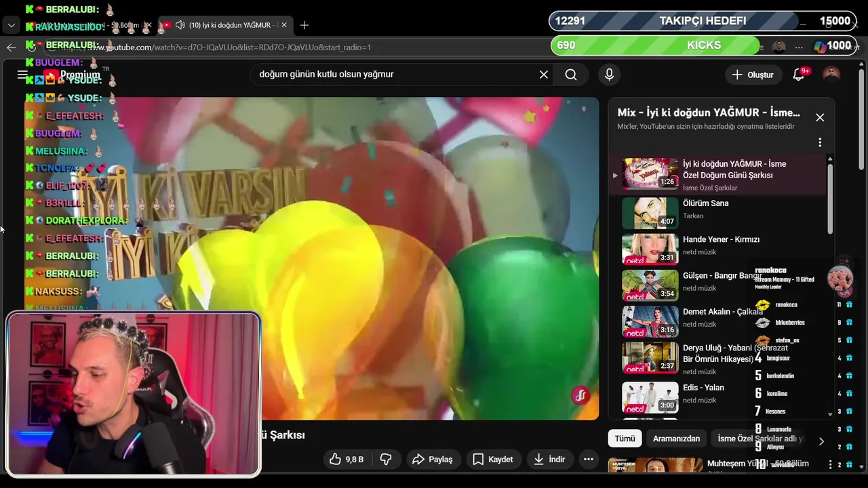Click the video player area
Viewport: 868px width, 488px height.
click(312, 258)
